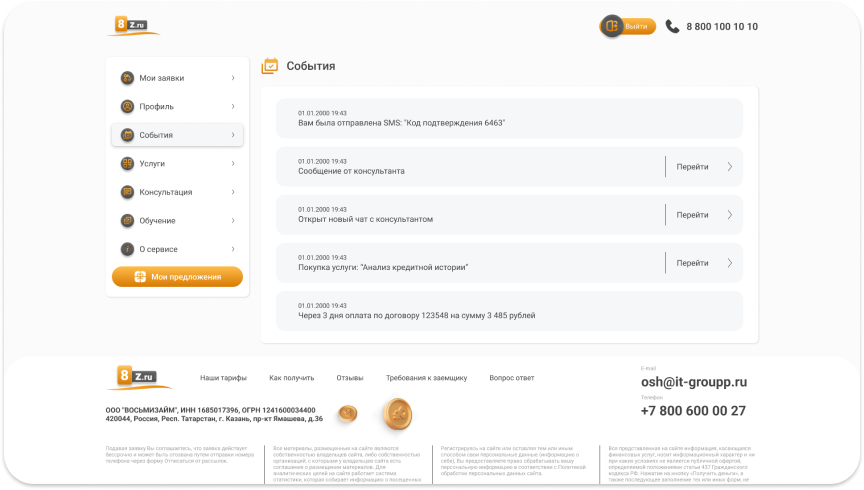Click the Обучение sidebar icon
This screenshot has height=490, width=864.
tap(127, 220)
